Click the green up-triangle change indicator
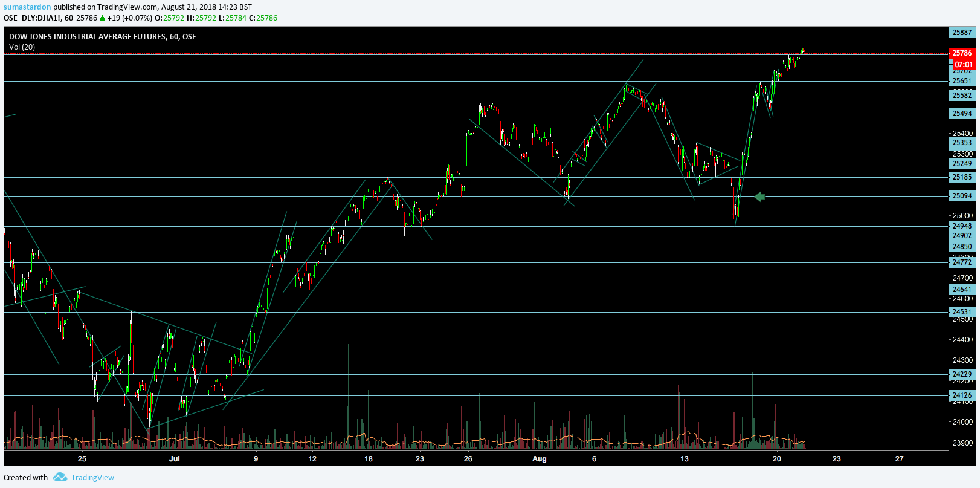Viewport: 980px width, 488px height. point(103,18)
